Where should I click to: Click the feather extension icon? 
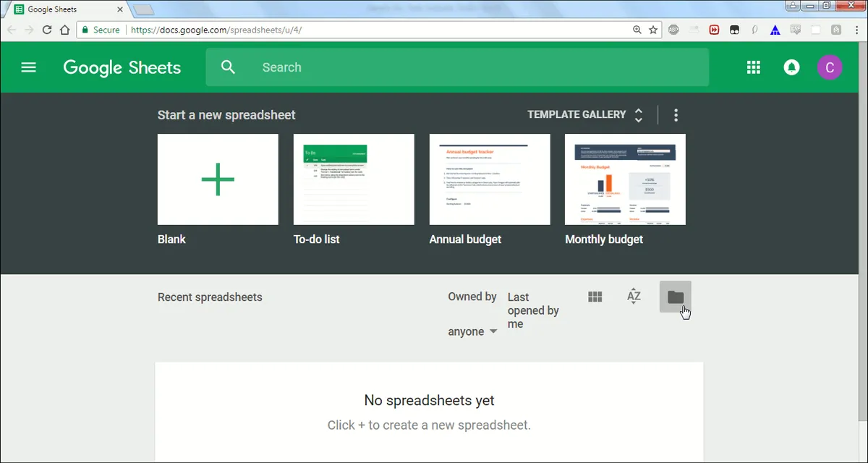754,30
